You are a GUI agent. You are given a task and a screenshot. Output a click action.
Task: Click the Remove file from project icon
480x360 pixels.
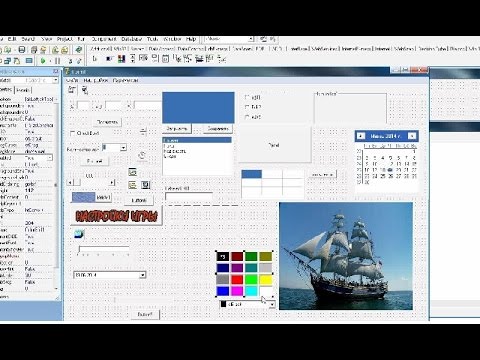point(65,50)
